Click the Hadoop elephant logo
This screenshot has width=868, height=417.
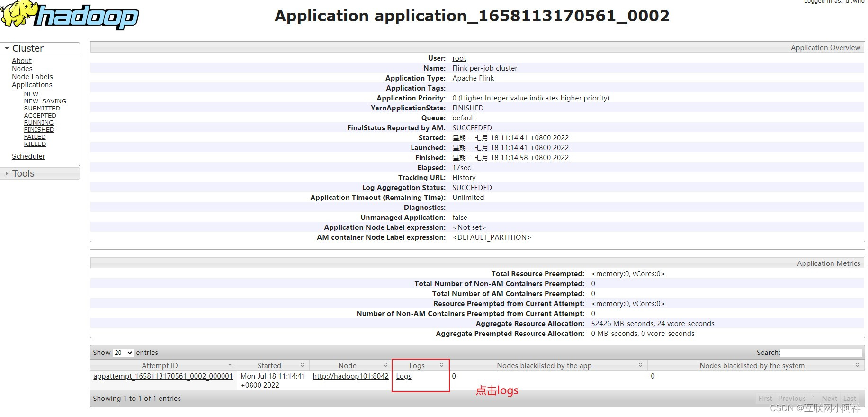[x=70, y=14]
